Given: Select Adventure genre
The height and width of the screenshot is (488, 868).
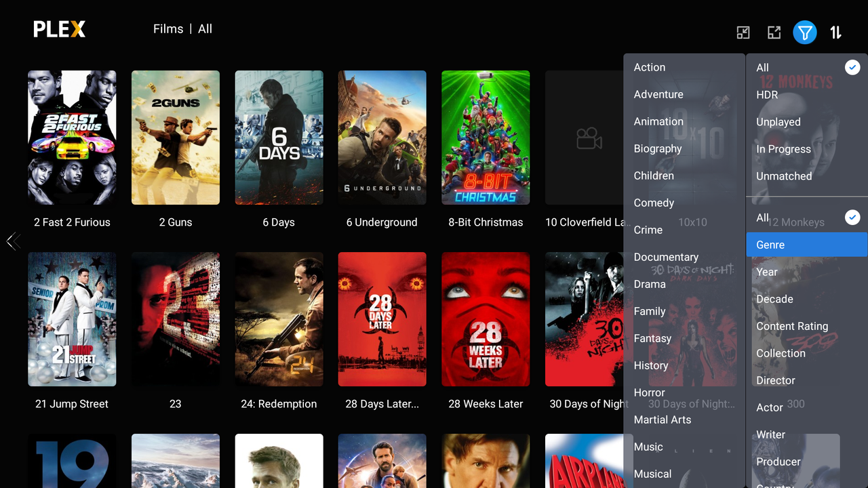Looking at the screenshot, I should (684, 94).
